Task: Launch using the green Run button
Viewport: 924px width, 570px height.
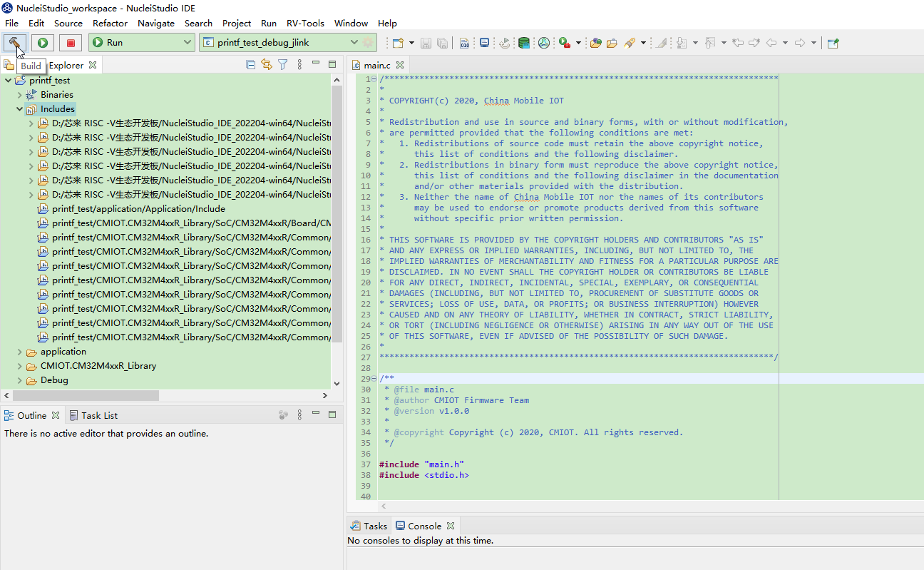Action: [x=43, y=43]
